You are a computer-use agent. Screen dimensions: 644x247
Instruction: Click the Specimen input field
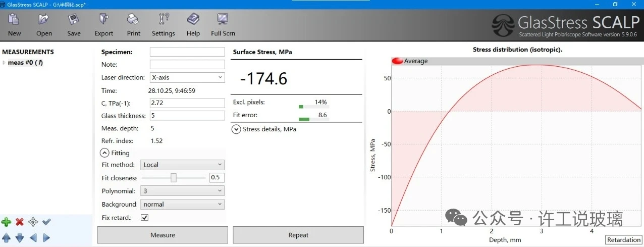click(187, 52)
